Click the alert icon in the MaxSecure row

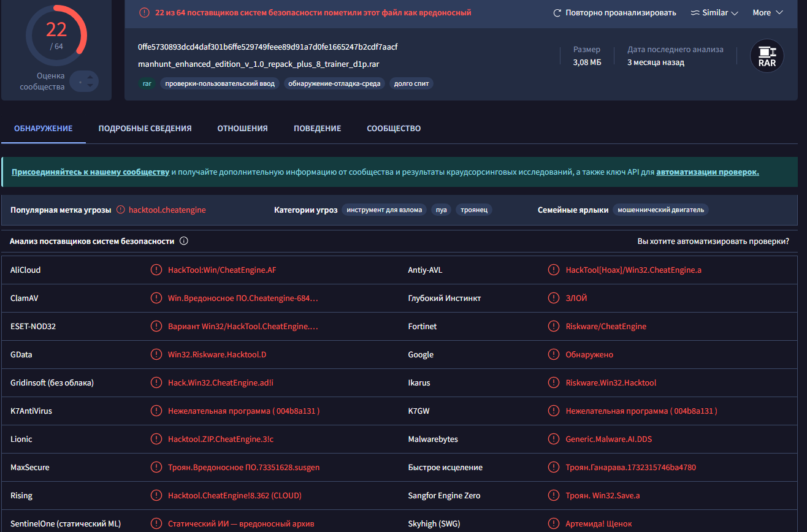click(x=156, y=467)
